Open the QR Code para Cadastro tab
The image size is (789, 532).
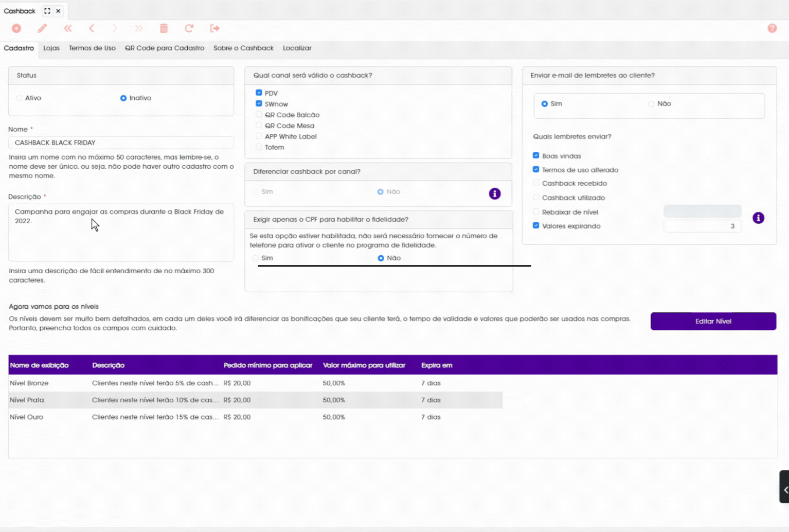pyautogui.click(x=165, y=48)
